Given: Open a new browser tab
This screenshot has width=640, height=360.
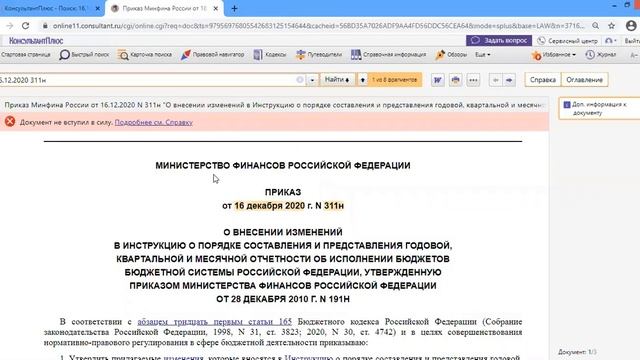Looking at the screenshot, I should pos(234,9).
